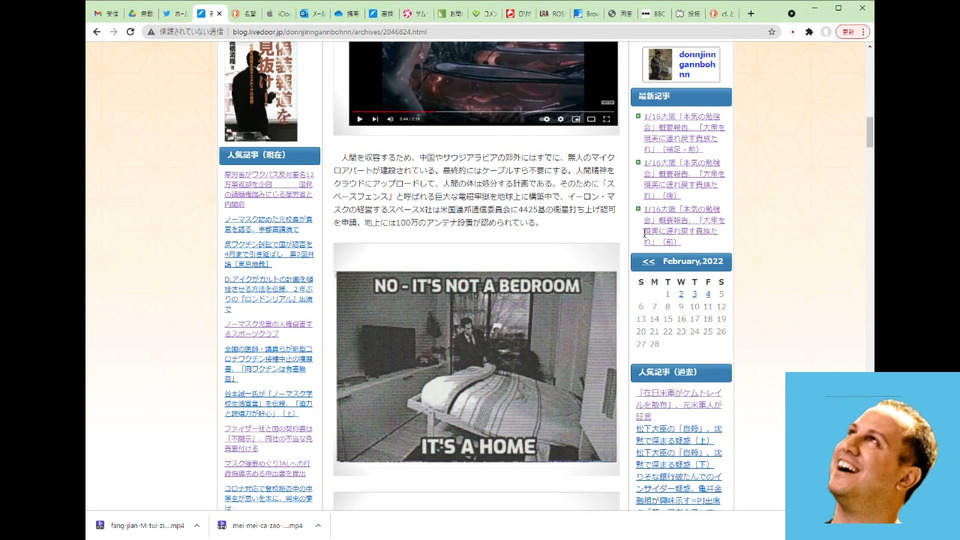Open calendar entries for February 3
960x540 pixels.
[x=694, y=294]
